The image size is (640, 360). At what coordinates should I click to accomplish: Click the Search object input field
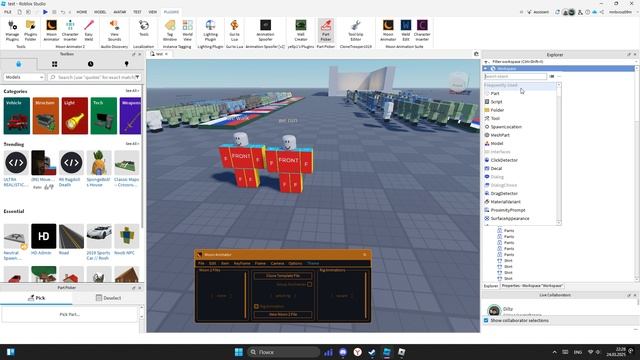[515, 76]
